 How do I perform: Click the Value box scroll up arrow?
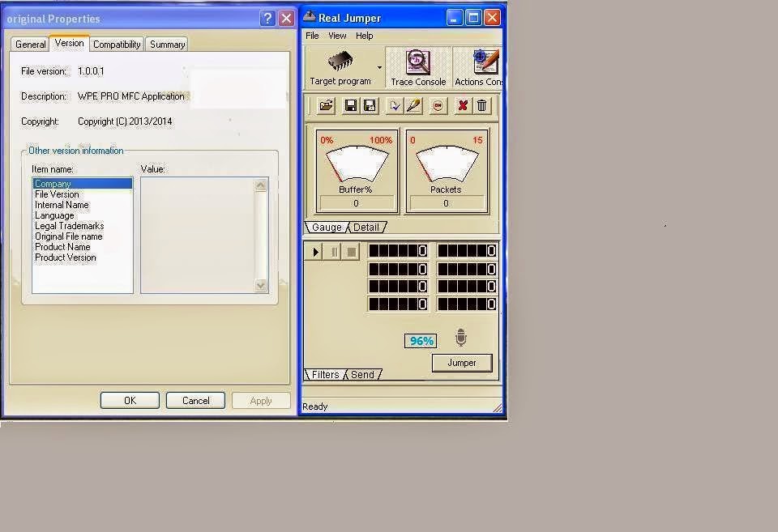pos(260,185)
